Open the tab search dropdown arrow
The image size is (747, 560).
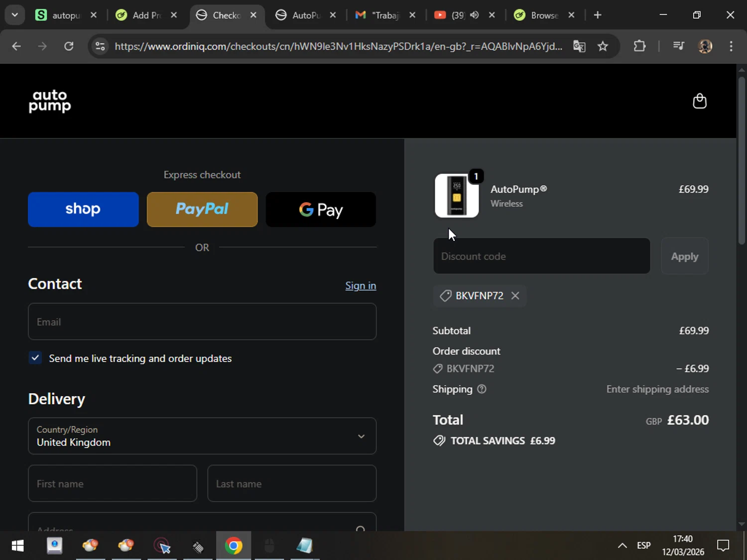[x=14, y=15]
